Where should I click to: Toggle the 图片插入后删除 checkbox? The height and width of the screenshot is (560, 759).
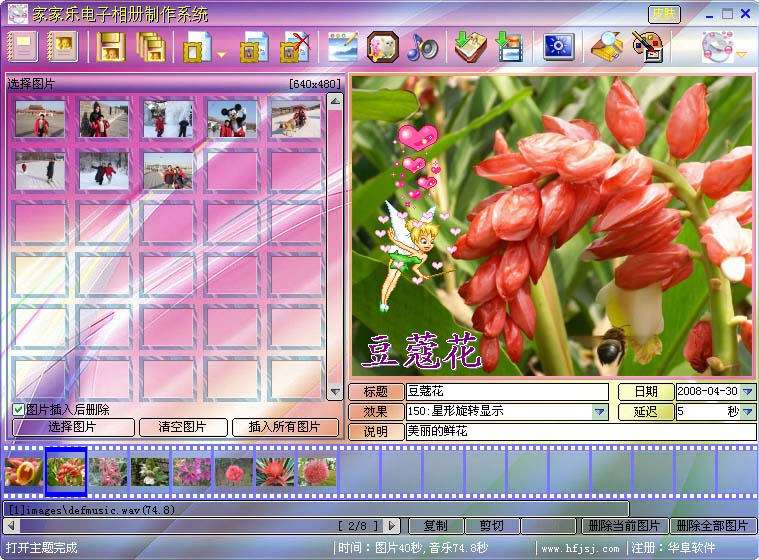point(18,410)
